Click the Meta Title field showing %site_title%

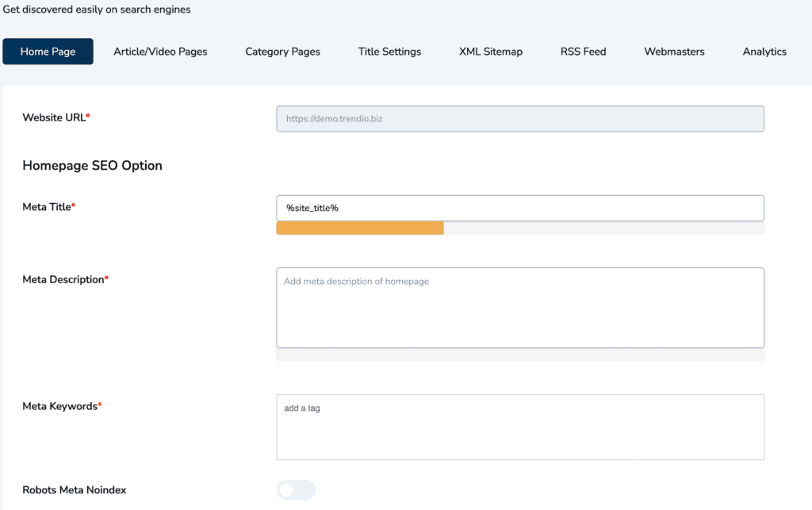point(519,207)
